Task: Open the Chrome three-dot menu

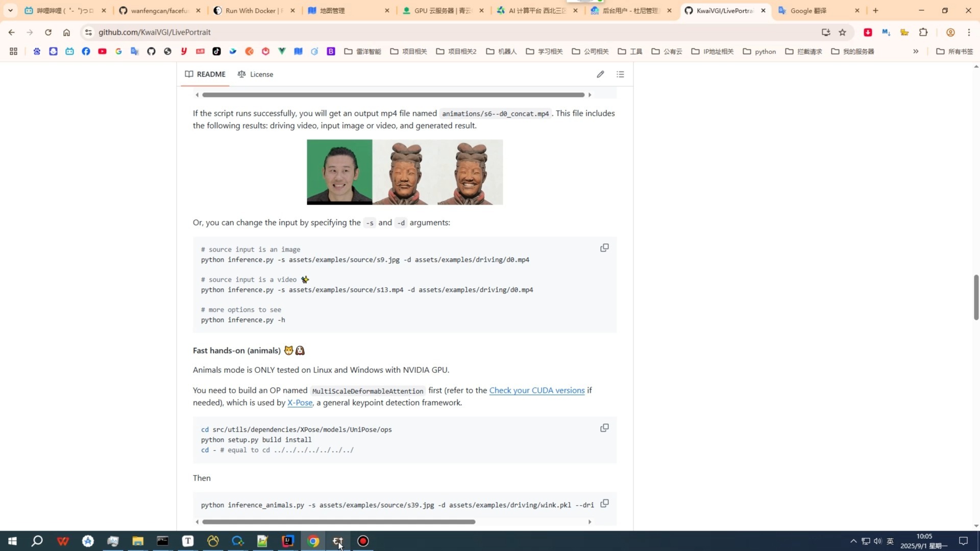Action: coord(969,32)
